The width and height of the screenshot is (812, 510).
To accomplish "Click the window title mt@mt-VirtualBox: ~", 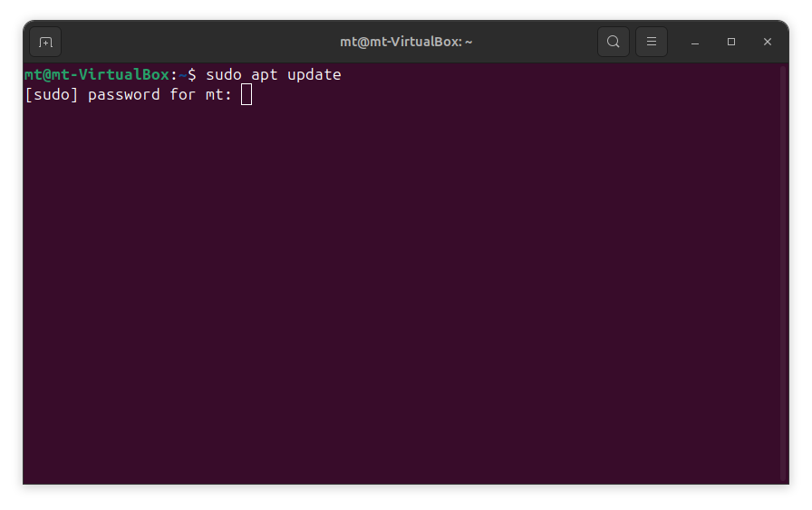I will pyautogui.click(x=406, y=42).
